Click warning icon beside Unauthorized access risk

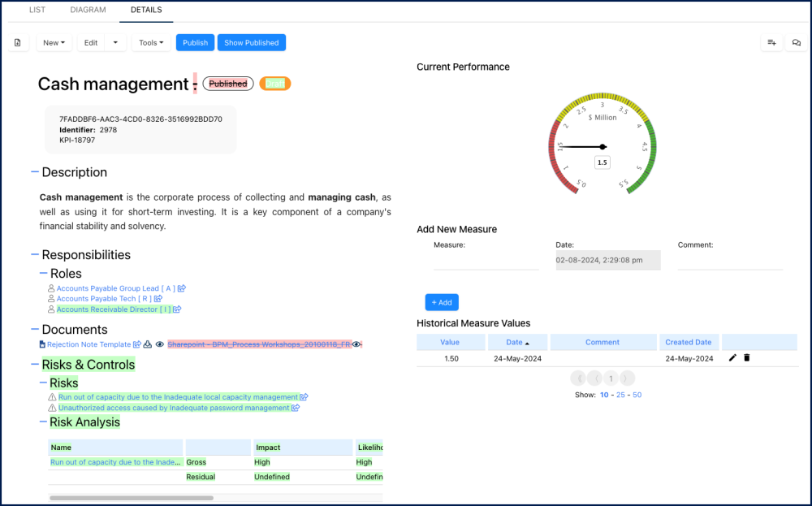[x=52, y=408]
